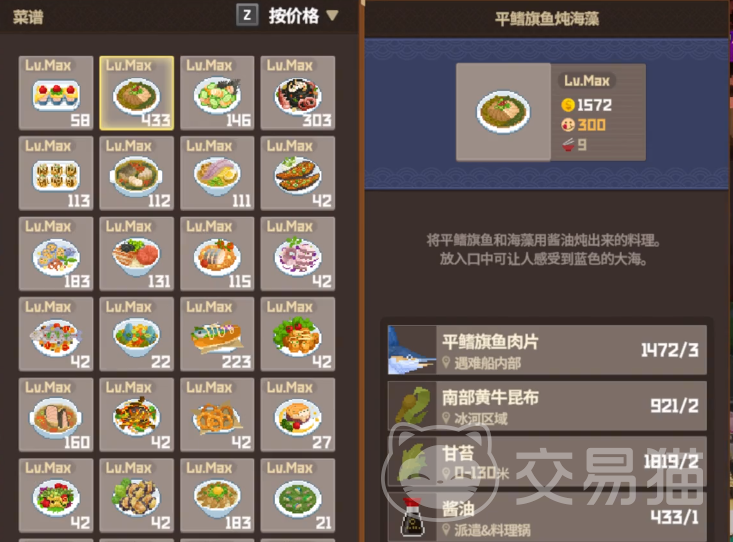The image size is (733, 542).
Task: Click the gold coin price icon
Action: pyautogui.click(x=568, y=105)
